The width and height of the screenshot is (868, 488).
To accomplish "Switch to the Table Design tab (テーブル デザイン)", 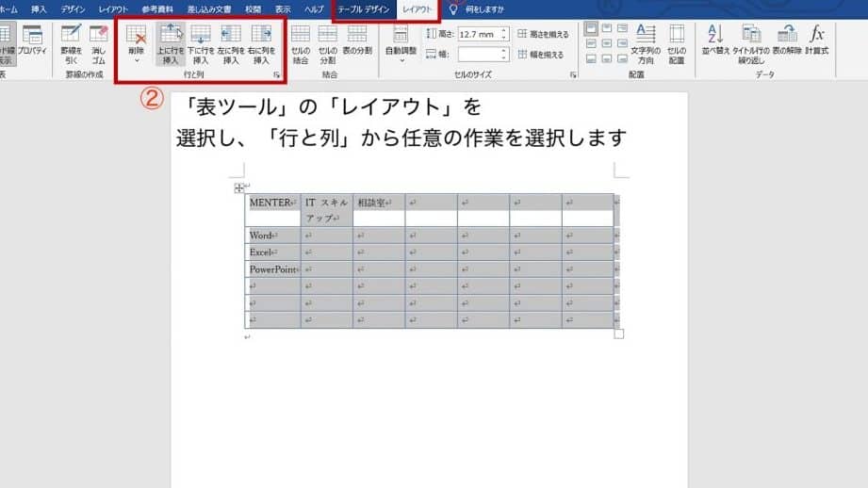I will [x=364, y=8].
